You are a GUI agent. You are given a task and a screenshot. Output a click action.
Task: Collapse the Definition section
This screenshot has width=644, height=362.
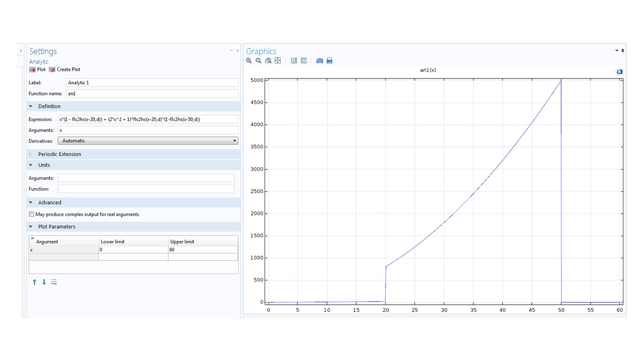[31, 107]
